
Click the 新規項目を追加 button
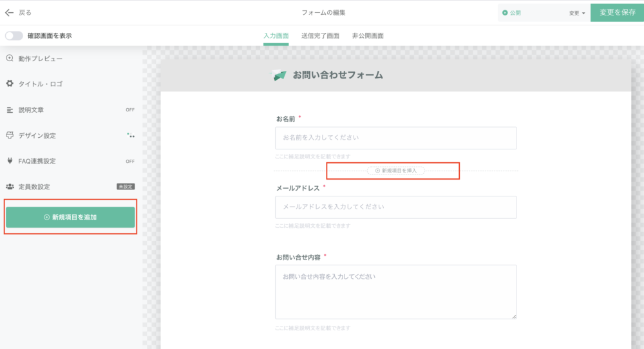pos(70,217)
